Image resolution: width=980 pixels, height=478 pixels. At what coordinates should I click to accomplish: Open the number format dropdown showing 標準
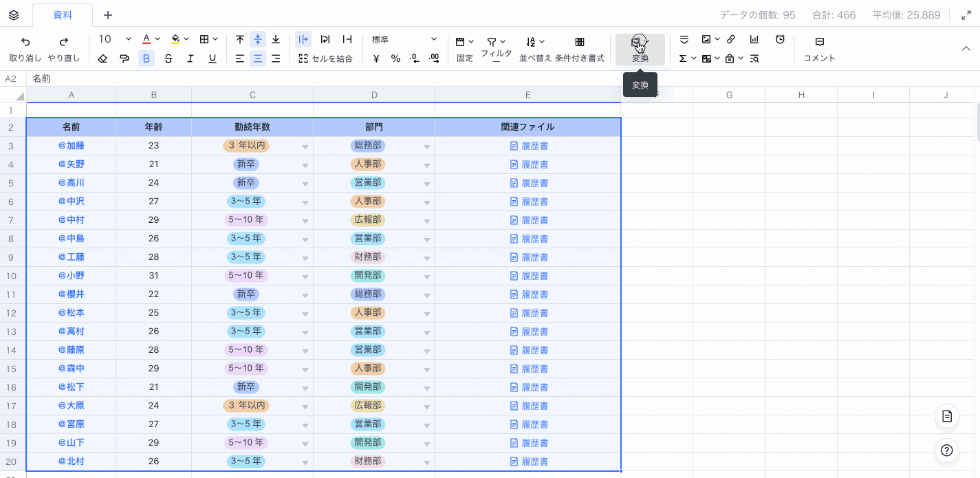pos(404,40)
